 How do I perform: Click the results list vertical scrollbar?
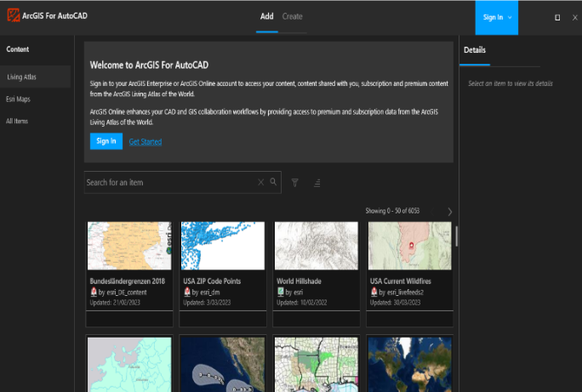point(457,236)
